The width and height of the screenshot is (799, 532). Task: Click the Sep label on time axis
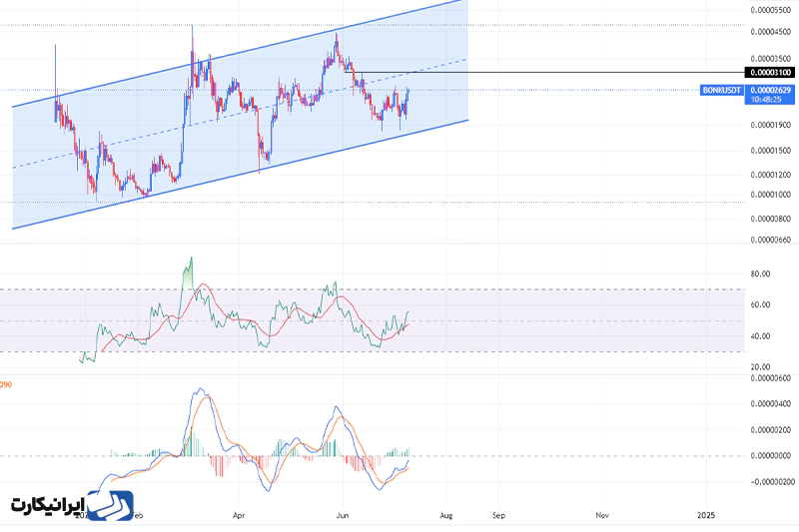click(498, 516)
